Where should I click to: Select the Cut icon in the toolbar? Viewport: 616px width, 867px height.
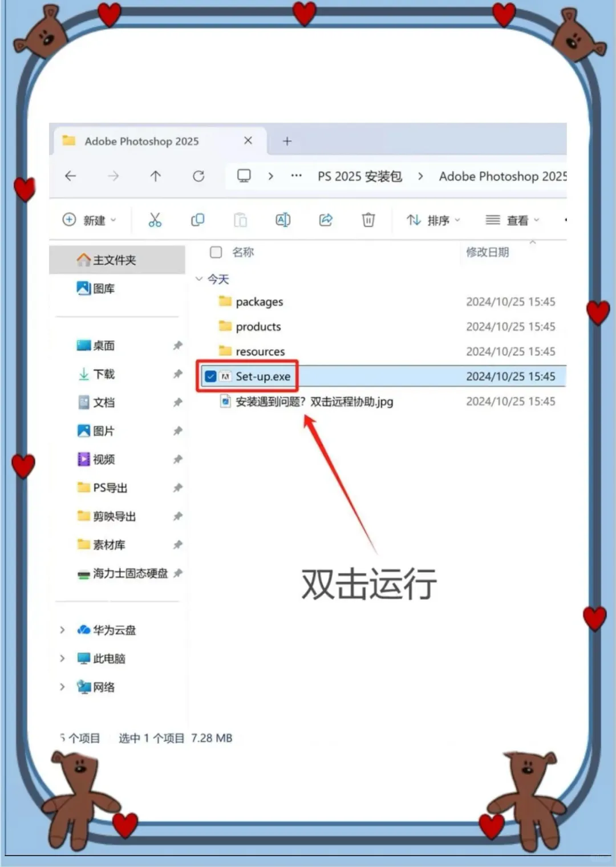155,220
